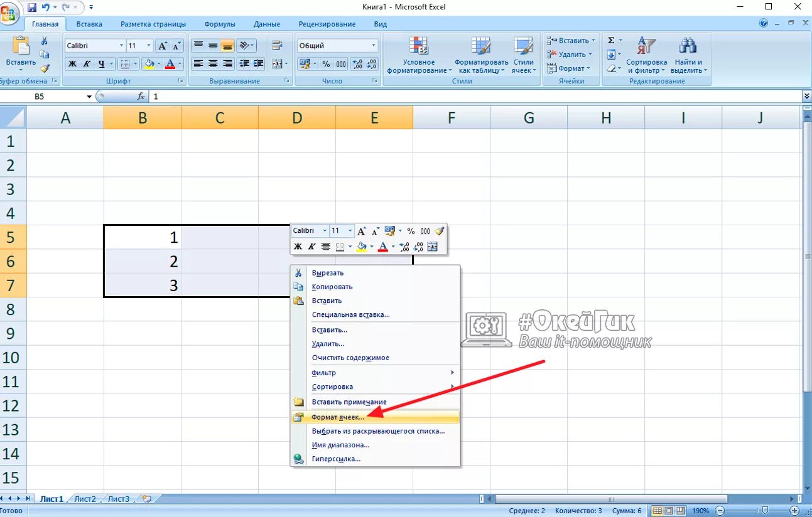
Task: Select Format Painter brush in the ribbon clipboard group
Action: pyautogui.click(x=45, y=68)
